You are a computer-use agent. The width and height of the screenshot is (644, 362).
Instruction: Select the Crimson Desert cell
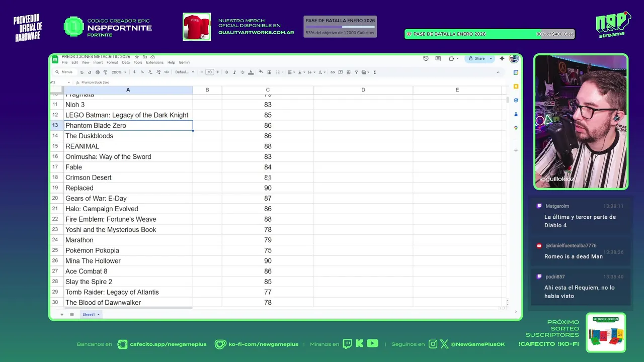pyautogui.click(x=128, y=177)
